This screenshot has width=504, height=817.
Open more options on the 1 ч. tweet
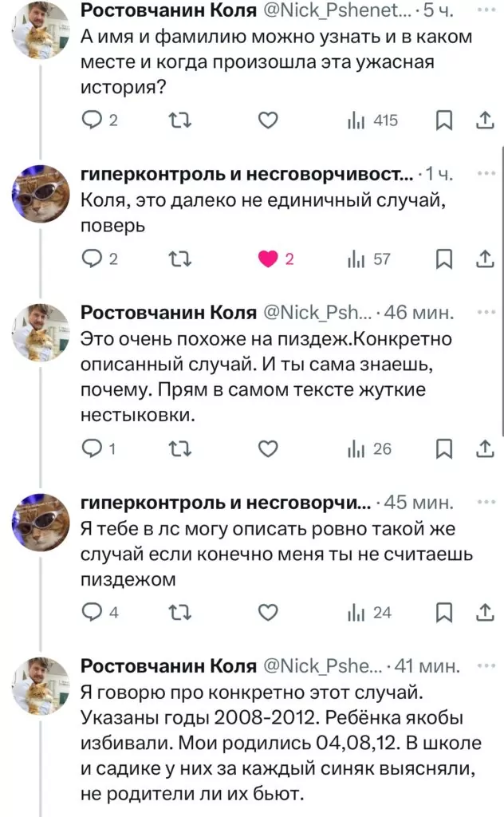pos(485,173)
